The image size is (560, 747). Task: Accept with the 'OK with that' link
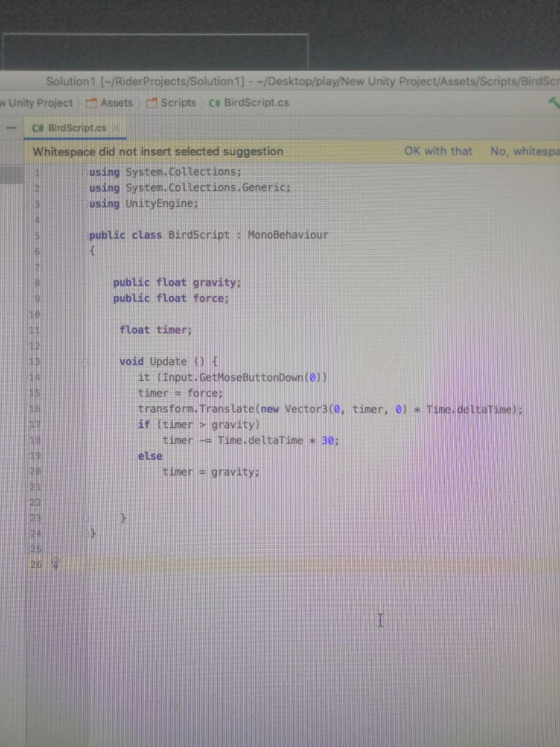point(438,151)
